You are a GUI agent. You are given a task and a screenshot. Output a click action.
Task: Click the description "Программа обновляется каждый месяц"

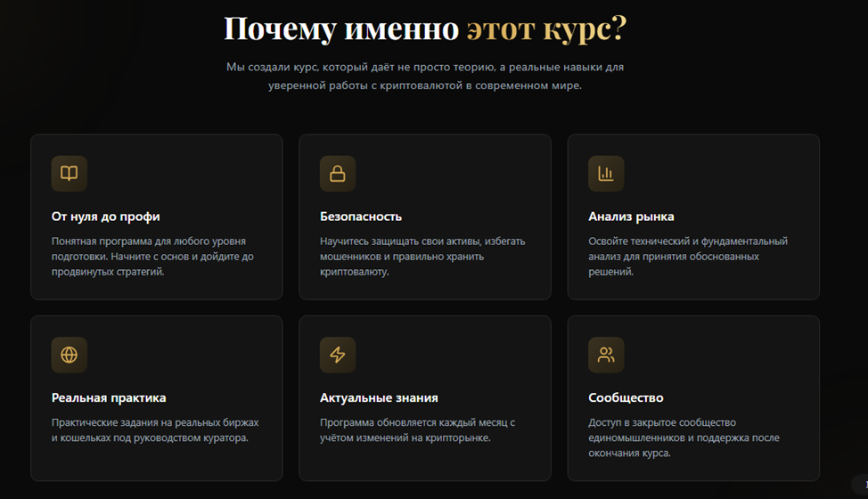[417, 430]
